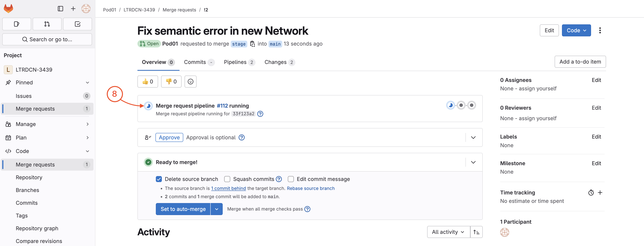Switch to the Pipelines tab
The width and height of the screenshot is (644, 246).
coord(239,62)
